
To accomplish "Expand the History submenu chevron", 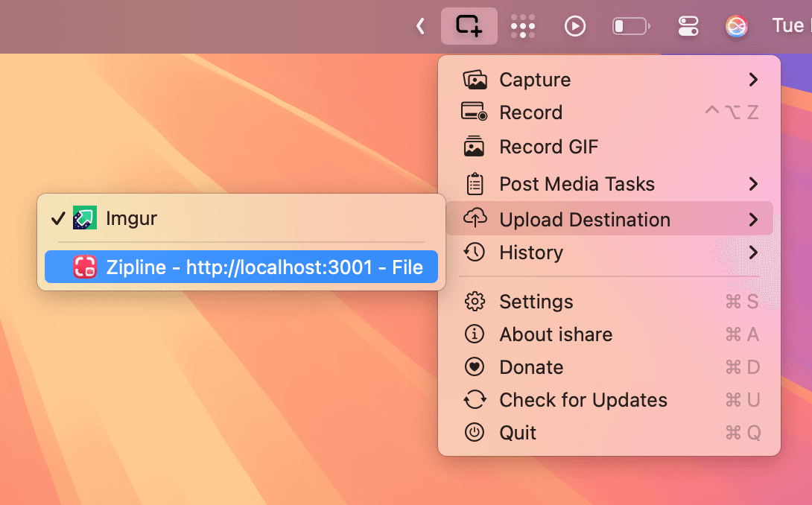I will (753, 252).
